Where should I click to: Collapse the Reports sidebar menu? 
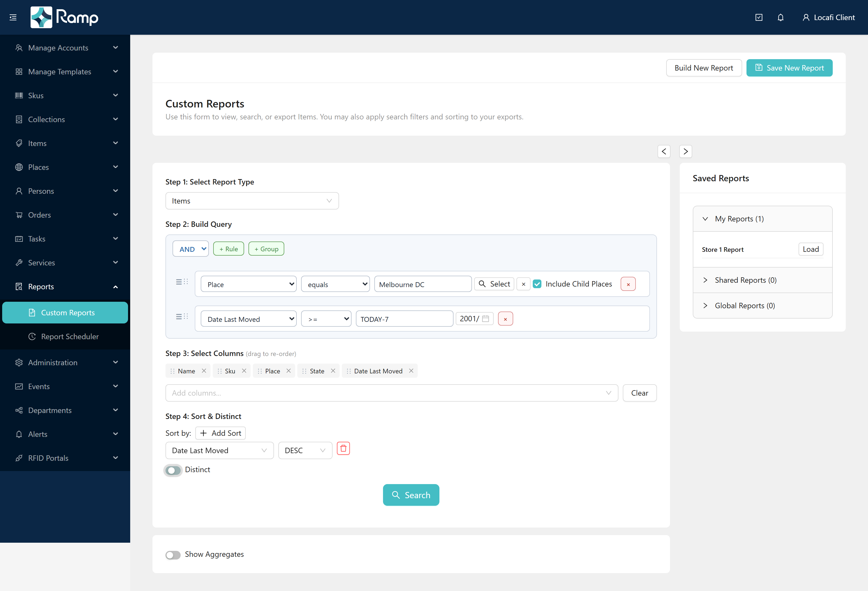click(65, 287)
